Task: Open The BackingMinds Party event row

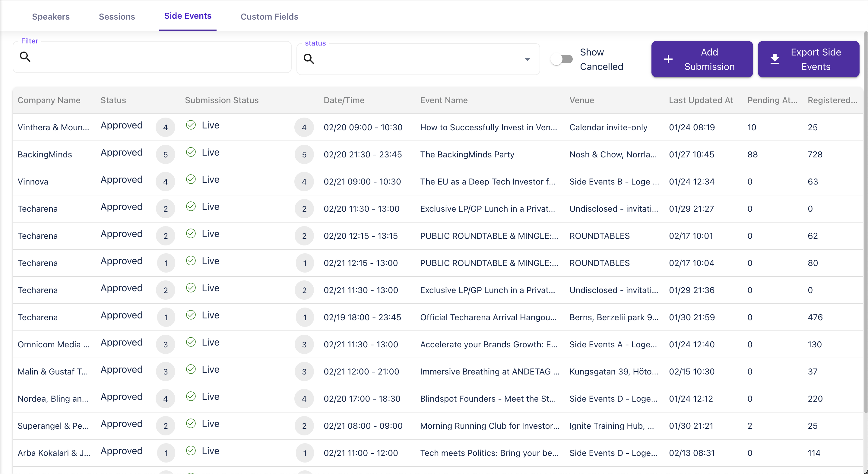Action: [467, 155]
